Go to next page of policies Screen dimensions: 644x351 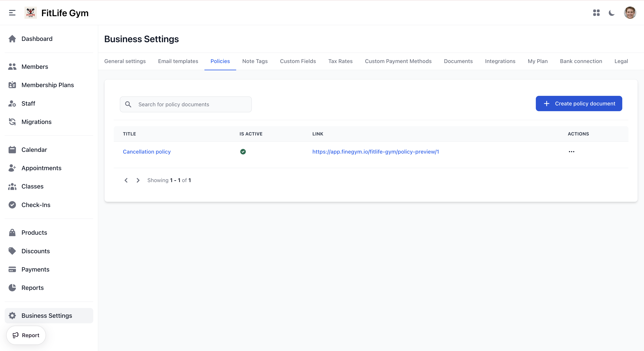(x=138, y=180)
